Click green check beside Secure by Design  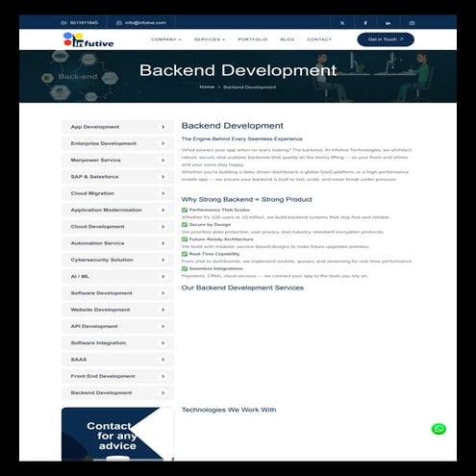coord(185,224)
